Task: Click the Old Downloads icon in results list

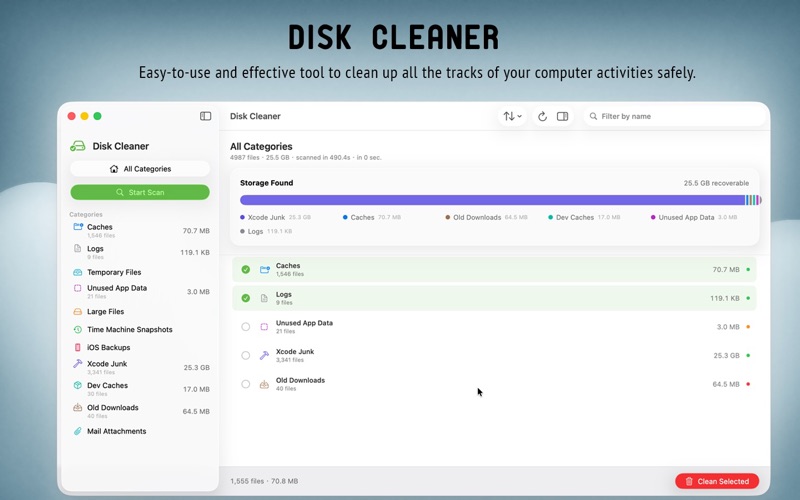Action: click(x=264, y=384)
